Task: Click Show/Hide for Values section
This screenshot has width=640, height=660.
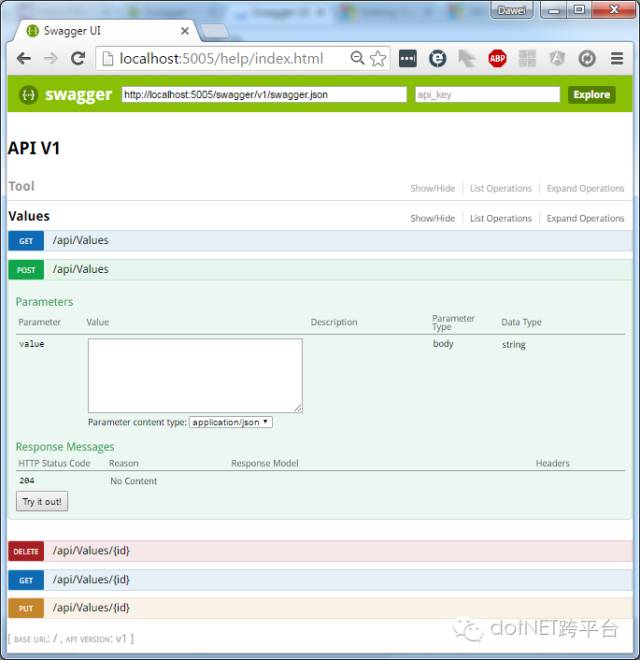Action: pos(432,218)
